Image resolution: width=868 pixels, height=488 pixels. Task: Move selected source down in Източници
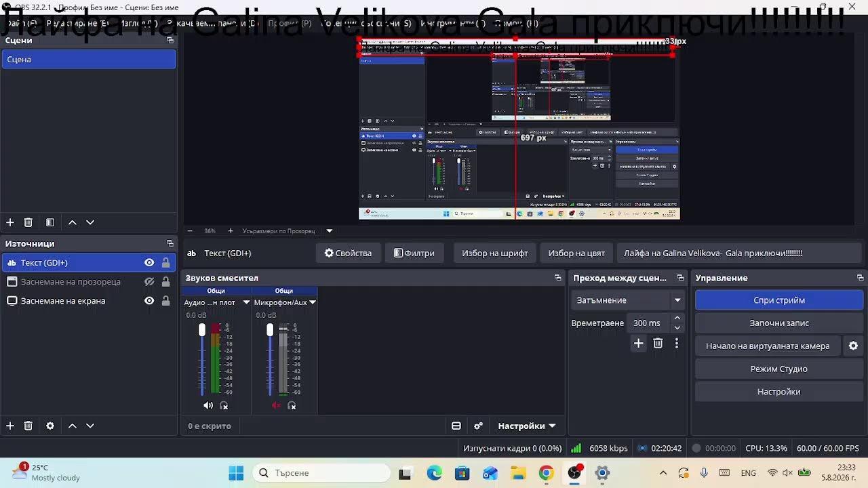90,426
